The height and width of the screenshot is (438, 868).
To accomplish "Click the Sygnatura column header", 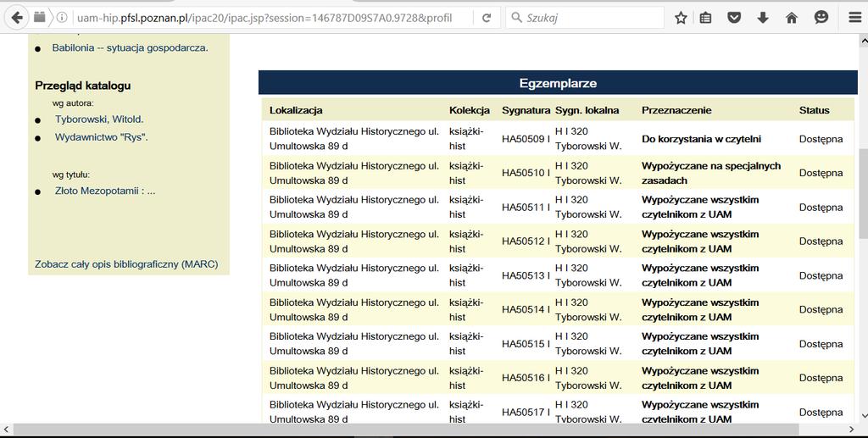I will [x=526, y=111].
